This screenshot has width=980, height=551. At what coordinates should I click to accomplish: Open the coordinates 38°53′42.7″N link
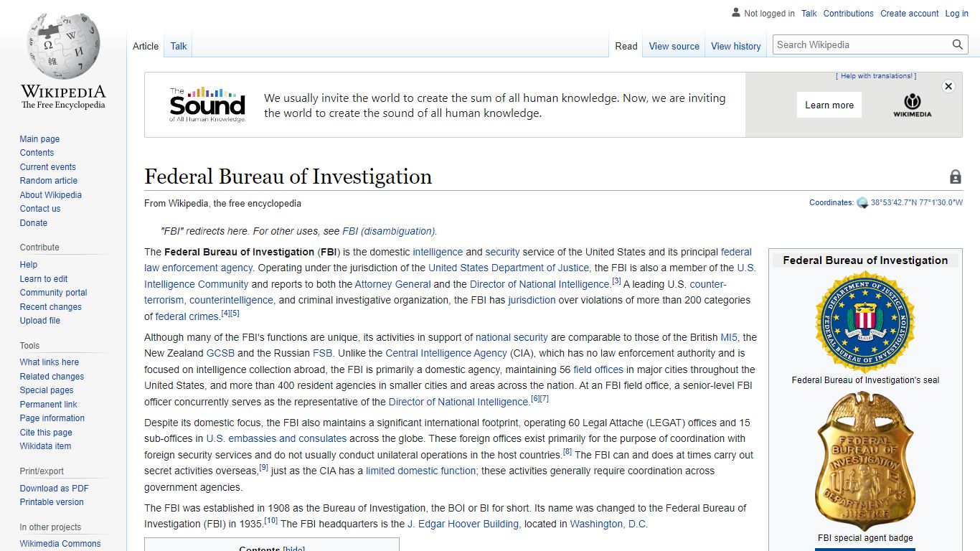pos(917,203)
